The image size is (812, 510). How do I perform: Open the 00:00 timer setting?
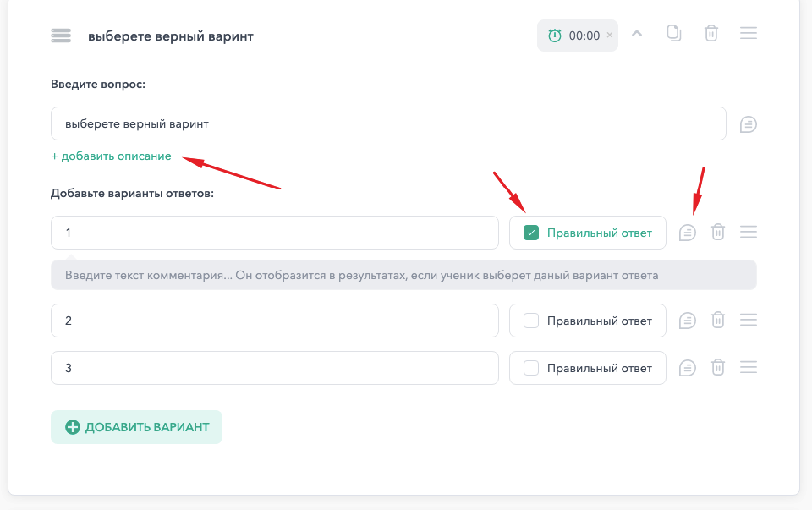click(x=578, y=36)
